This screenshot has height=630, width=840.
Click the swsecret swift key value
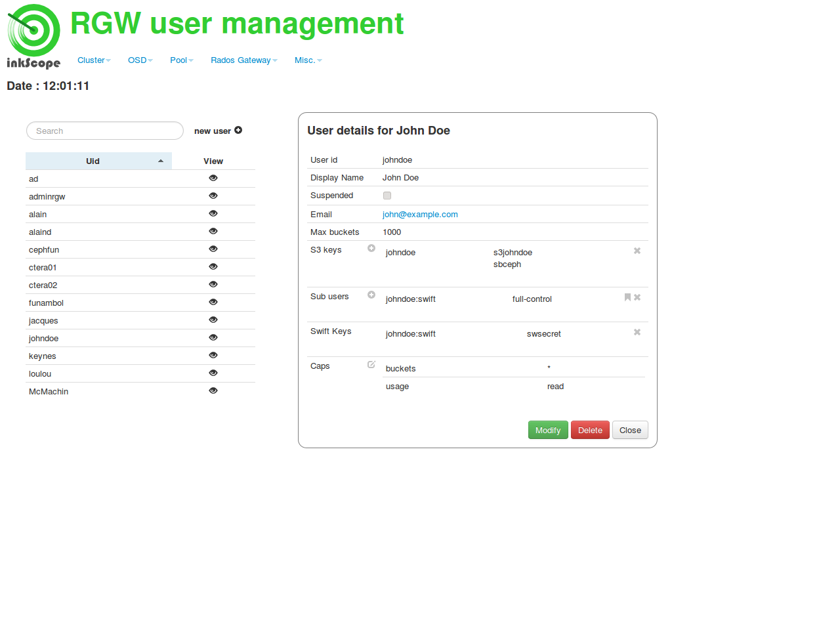pyautogui.click(x=544, y=333)
